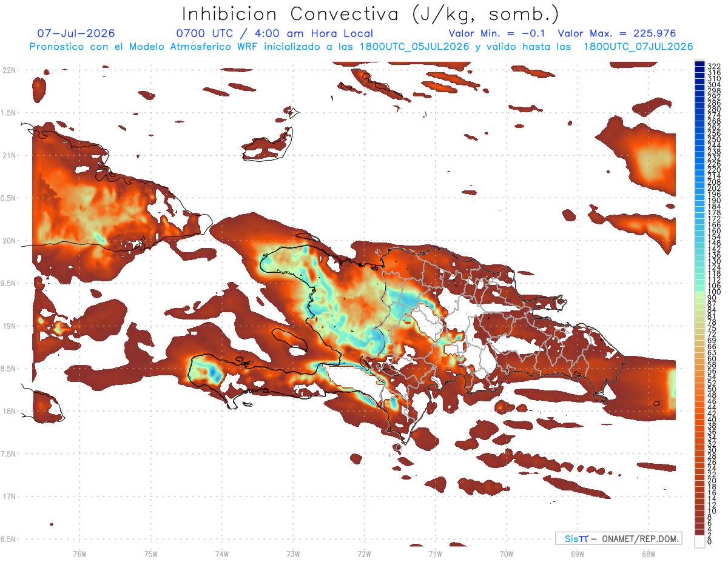Click the '21N' latitude label
The width and height of the screenshot is (728, 562).
[x=8, y=156]
